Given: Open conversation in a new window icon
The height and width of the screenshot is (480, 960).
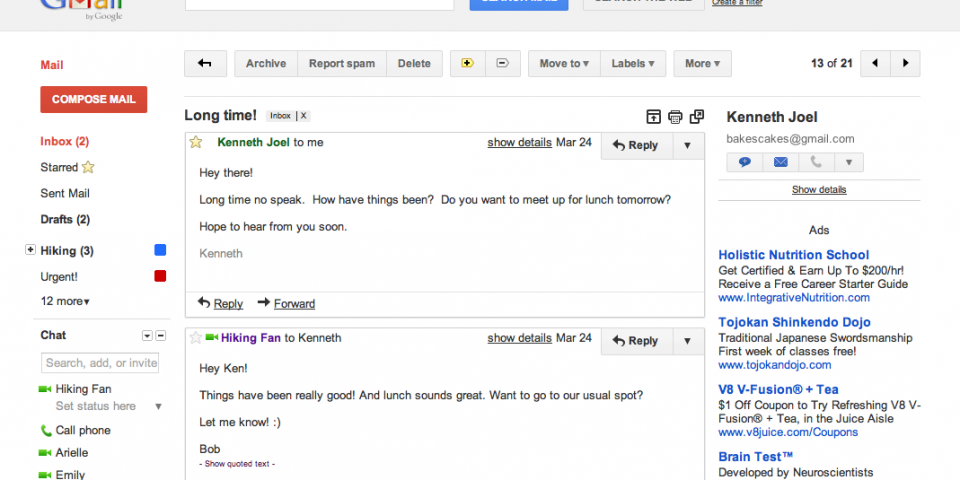Looking at the screenshot, I should [697, 117].
